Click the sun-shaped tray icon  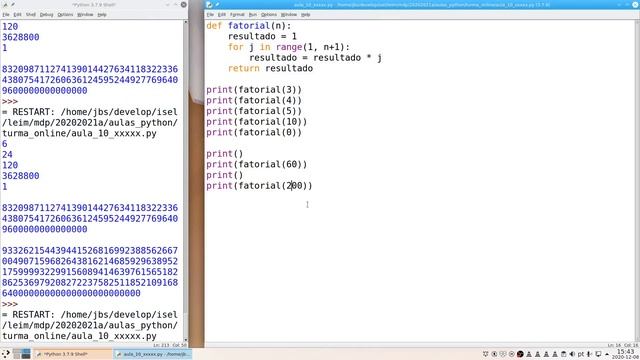(x=485, y=354)
